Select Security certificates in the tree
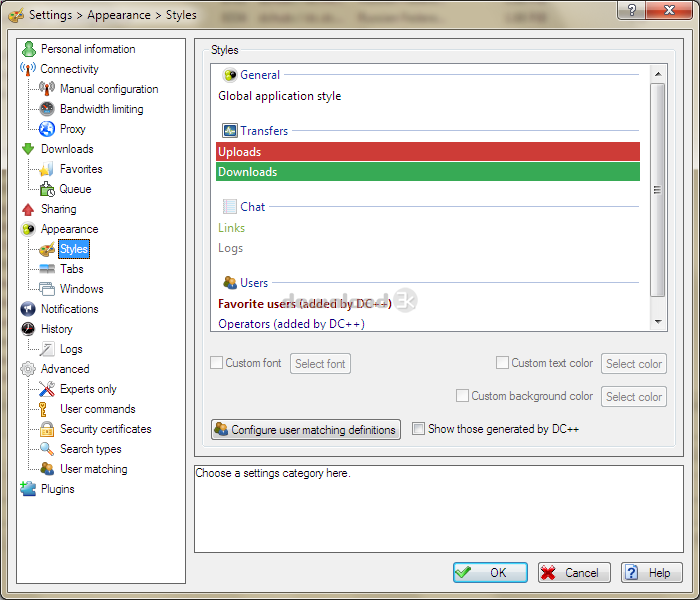 (105, 429)
